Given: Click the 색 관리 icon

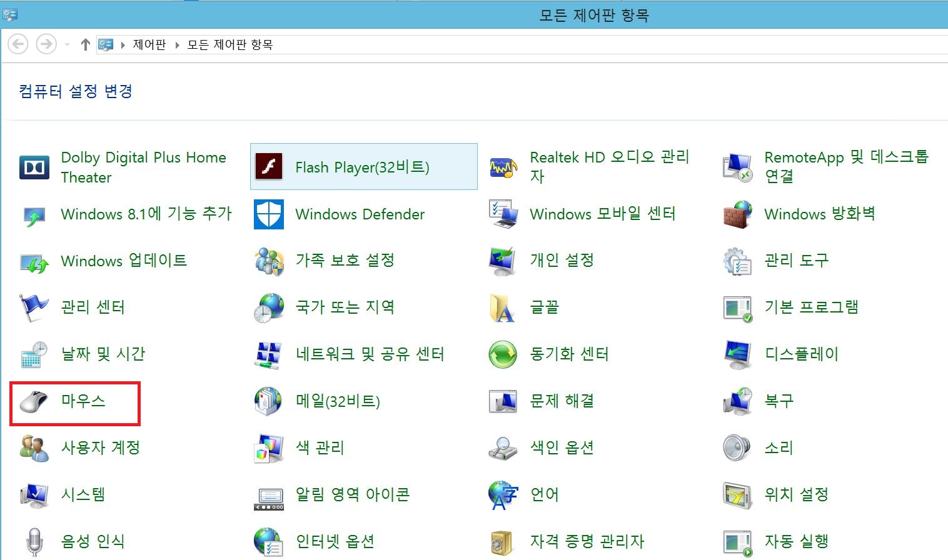Looking at the screenshot, I should (269, 448).
